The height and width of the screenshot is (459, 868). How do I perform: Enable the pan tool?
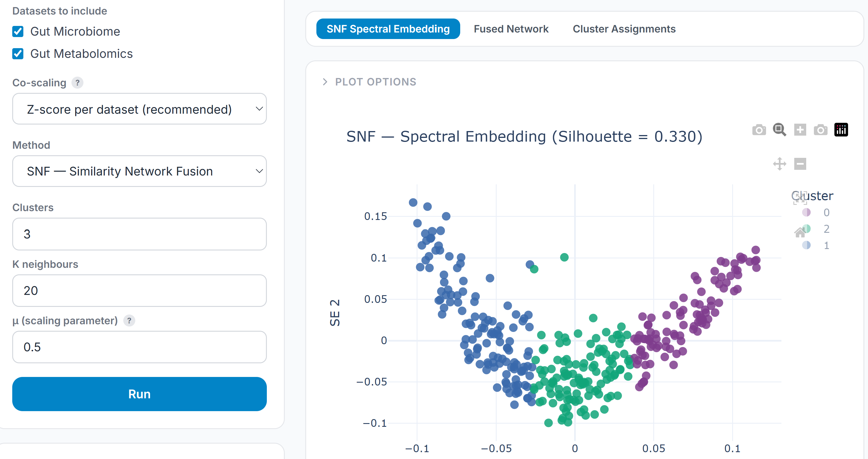pos(780,164)
